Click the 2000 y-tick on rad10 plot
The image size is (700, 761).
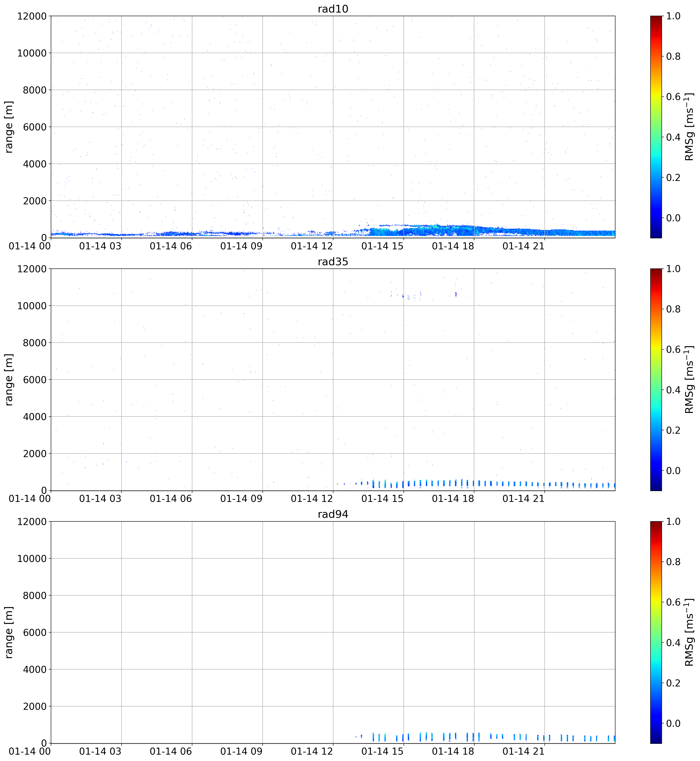[x=34, y=201]
